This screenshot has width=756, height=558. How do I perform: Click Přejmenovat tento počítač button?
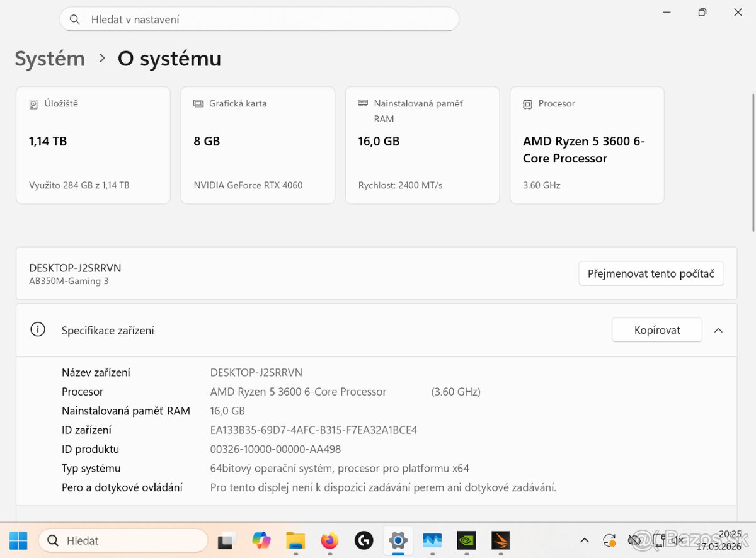pyautogui.click(x=651, y=273)
